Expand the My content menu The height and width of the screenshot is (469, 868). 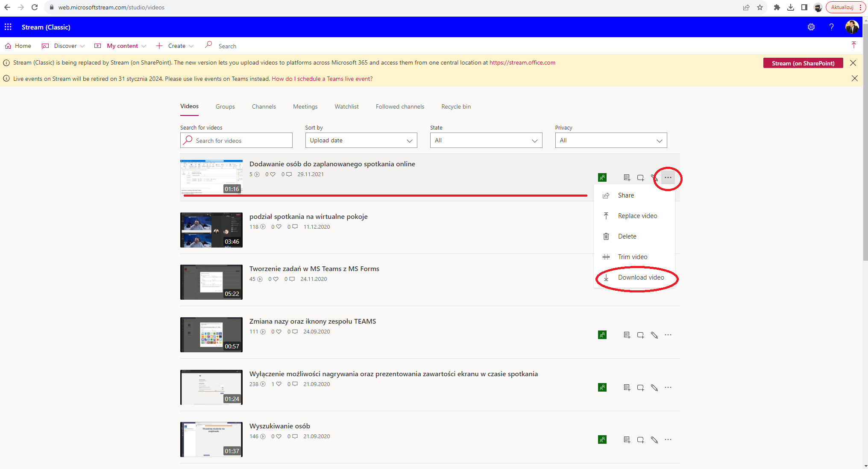pos(120,46)
